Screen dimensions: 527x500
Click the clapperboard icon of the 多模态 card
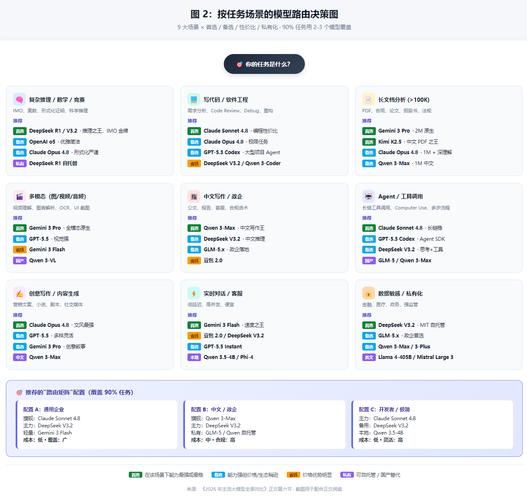coord(19,197)
